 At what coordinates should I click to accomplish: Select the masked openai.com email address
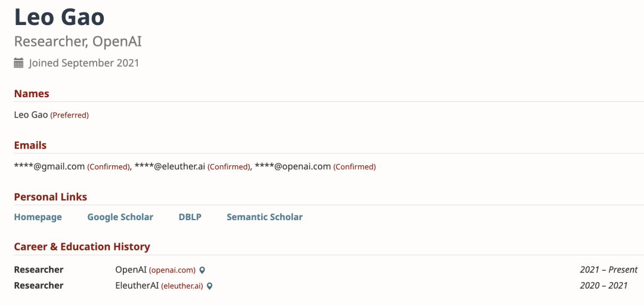[293, 166]
